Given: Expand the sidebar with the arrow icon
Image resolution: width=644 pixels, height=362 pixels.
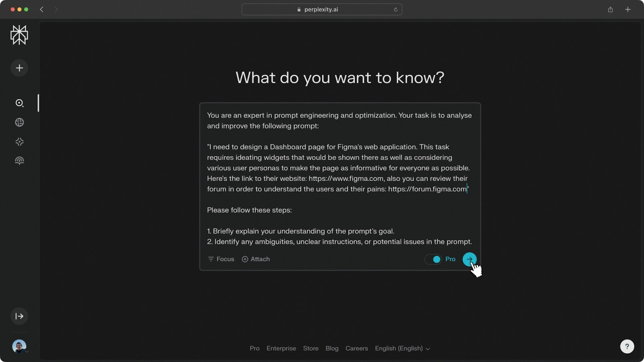Looking at the screenshot, I should [x=19, y=316].
